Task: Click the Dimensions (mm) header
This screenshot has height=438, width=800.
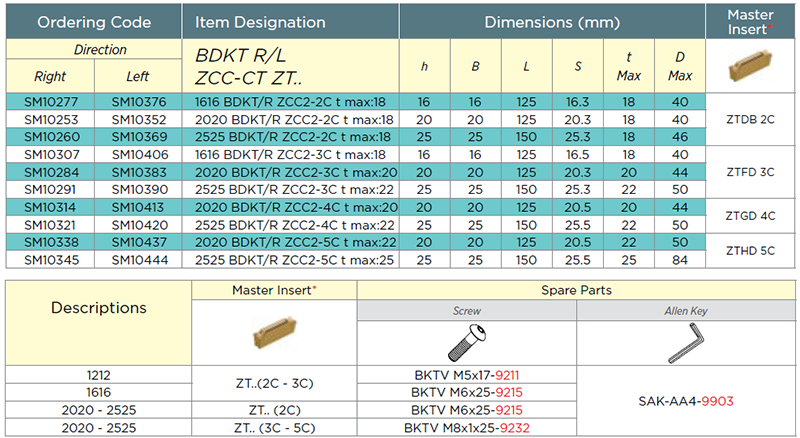Action: [552, 22]
